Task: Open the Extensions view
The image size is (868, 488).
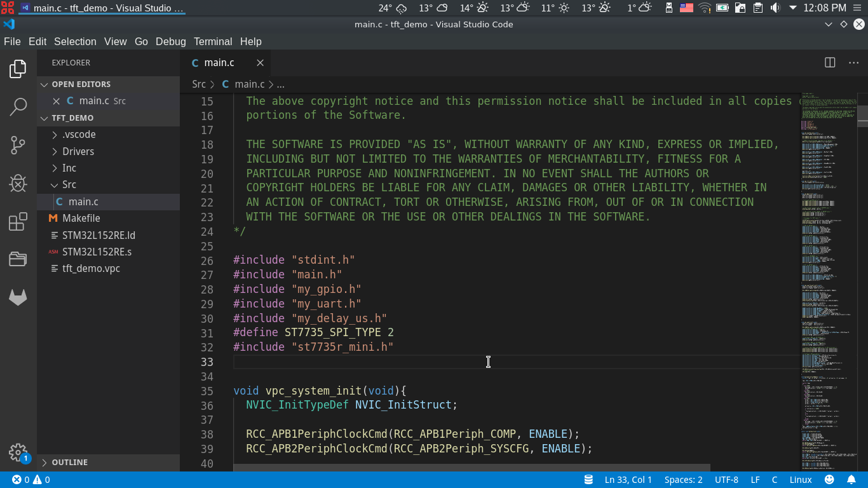Action: 18,222
